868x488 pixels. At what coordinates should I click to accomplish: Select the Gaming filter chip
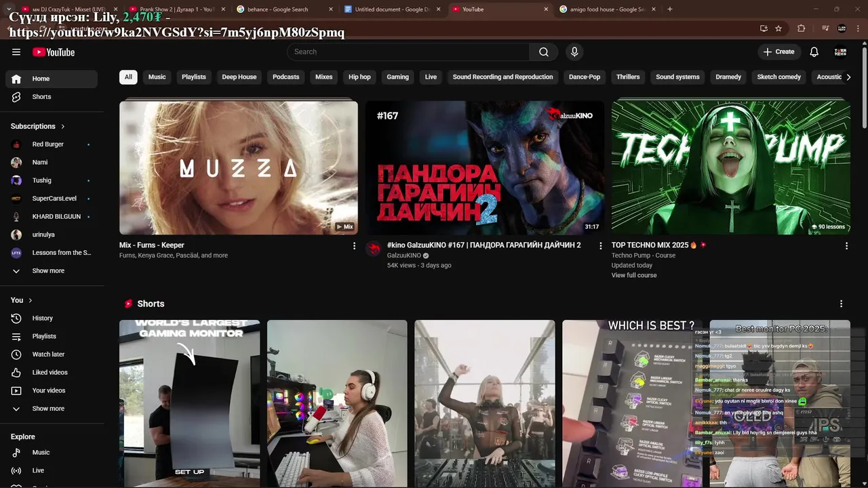[x=398, y=77]
